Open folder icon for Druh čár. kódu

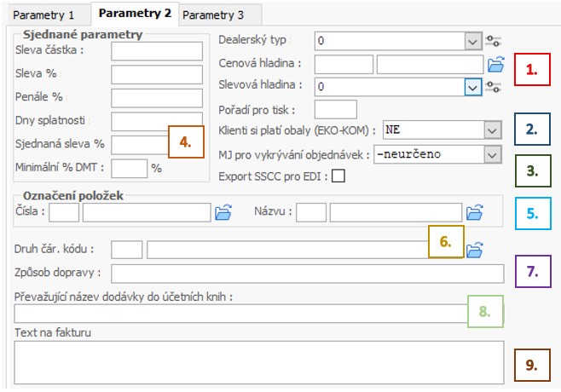point(474,250)
